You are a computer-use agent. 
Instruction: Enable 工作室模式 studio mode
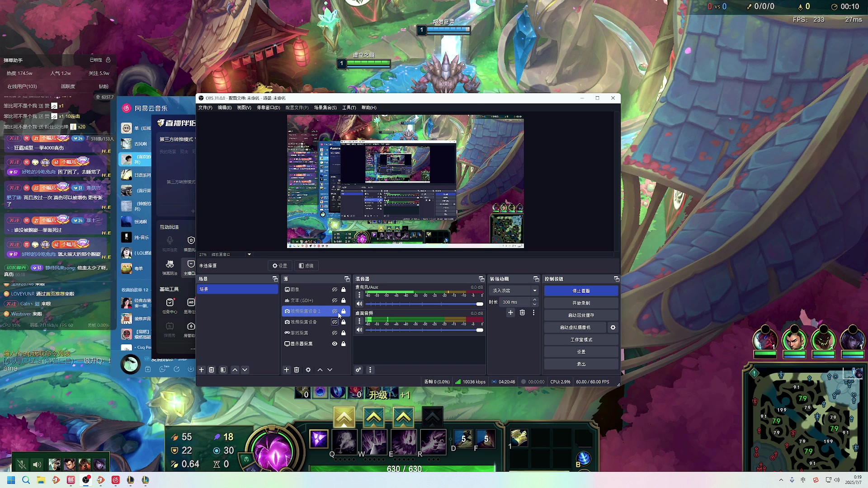[581, 340]
